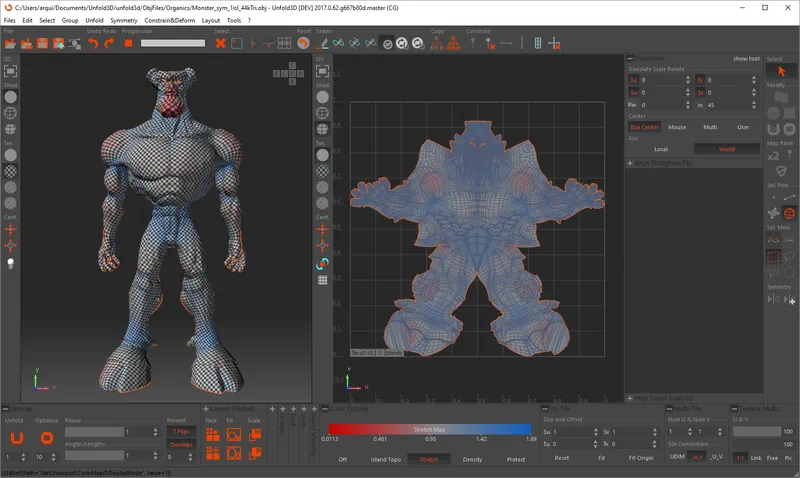Click the x2 Map Paint icon

point(773,157)
